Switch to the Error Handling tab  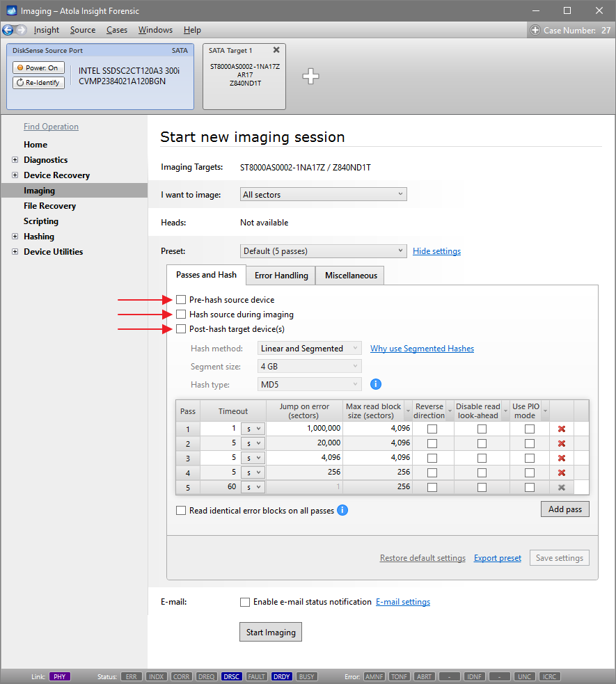coord(280,276)
